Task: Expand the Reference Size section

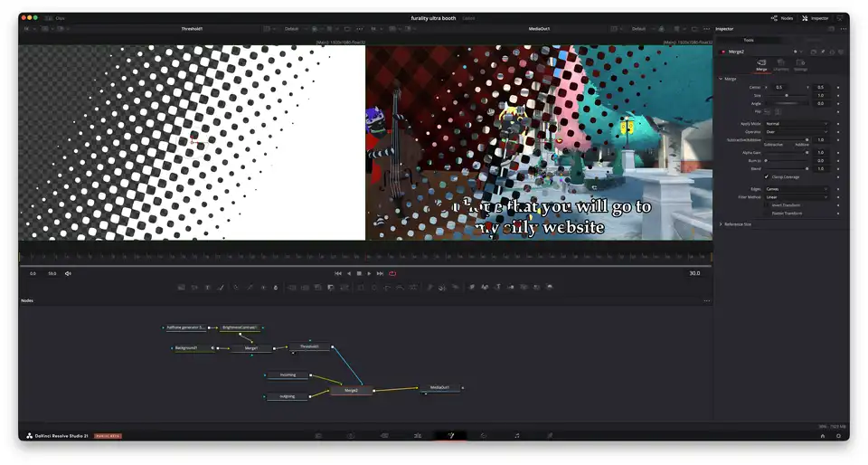Action: click(x=721, y=224)
